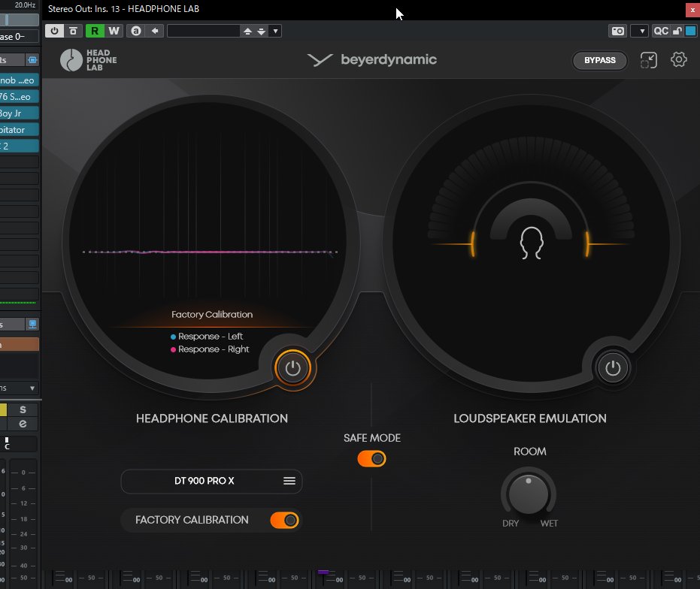Click the inserts section routing icon in the mixer
Image resolution: width=700 pixels, height=589 pixels.
click(32, 60)
